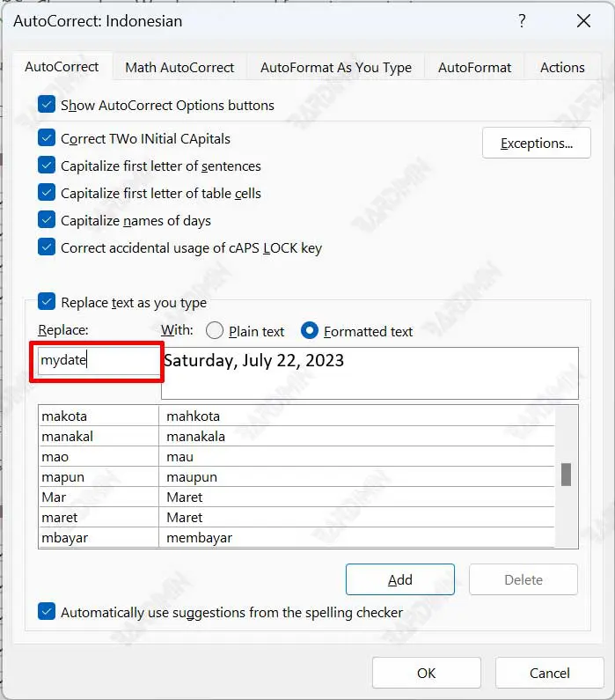
Task: Uncheck Replace text as you type
Action: (x=47, y=302)
